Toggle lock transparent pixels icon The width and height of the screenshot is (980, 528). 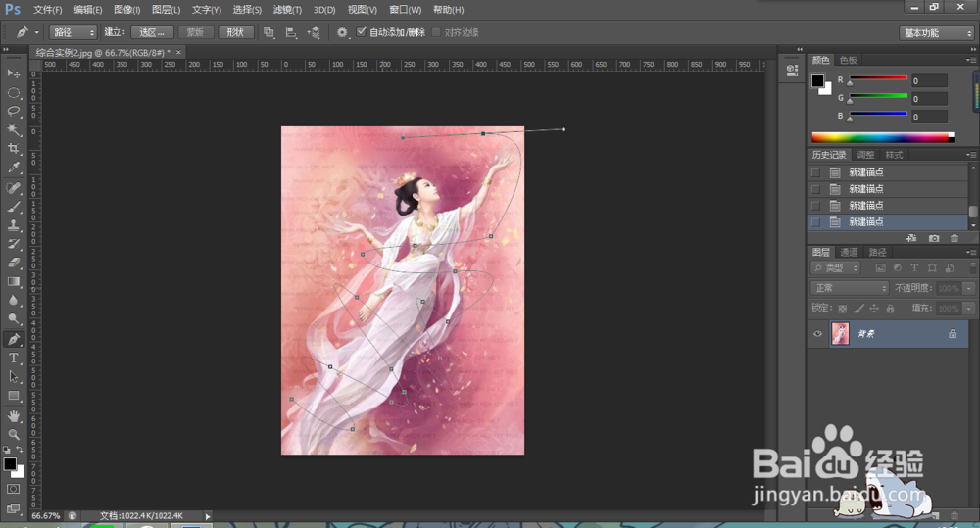click(843, 308)
